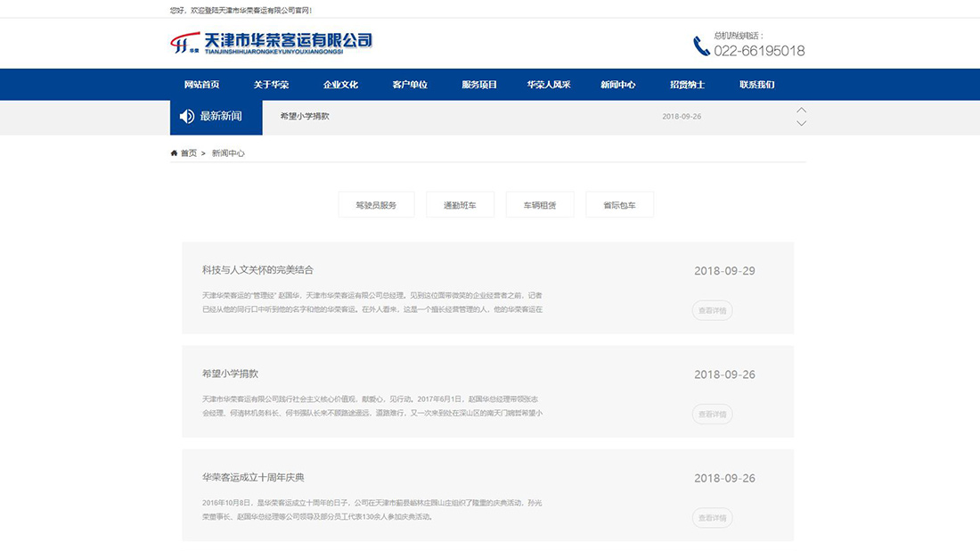Switch to the 通勤班车 category
This screenshot has width=980, height=551.
click(x=460, y=205)
